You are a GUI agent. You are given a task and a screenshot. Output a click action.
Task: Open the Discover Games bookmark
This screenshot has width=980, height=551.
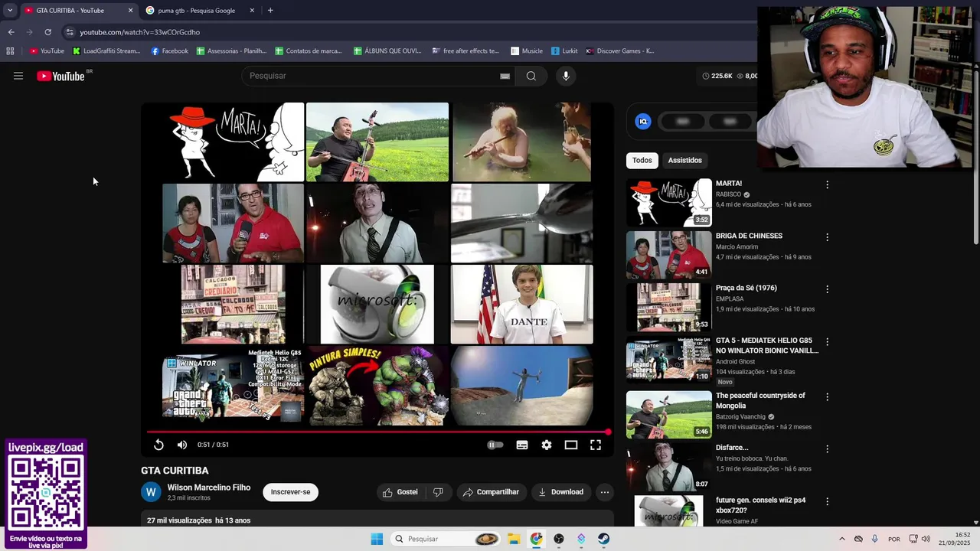(620, 51)
